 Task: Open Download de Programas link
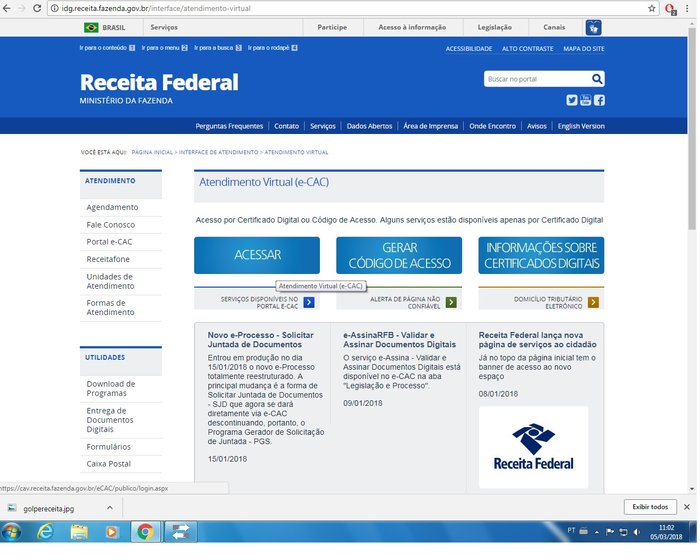click(110, 389)
